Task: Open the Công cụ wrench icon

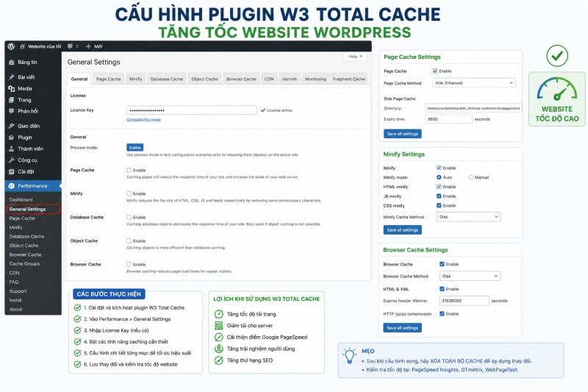Action: tap(12, 160)
